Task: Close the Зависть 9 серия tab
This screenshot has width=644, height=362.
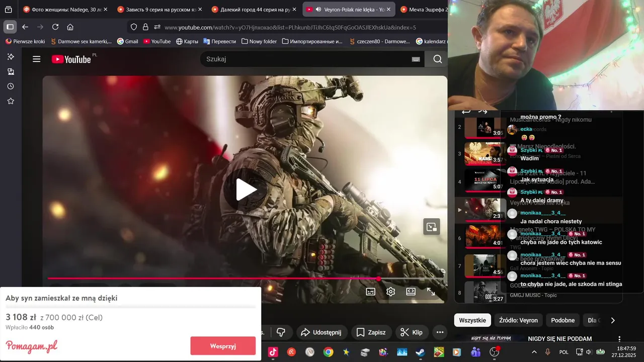Action: (200, 10)
